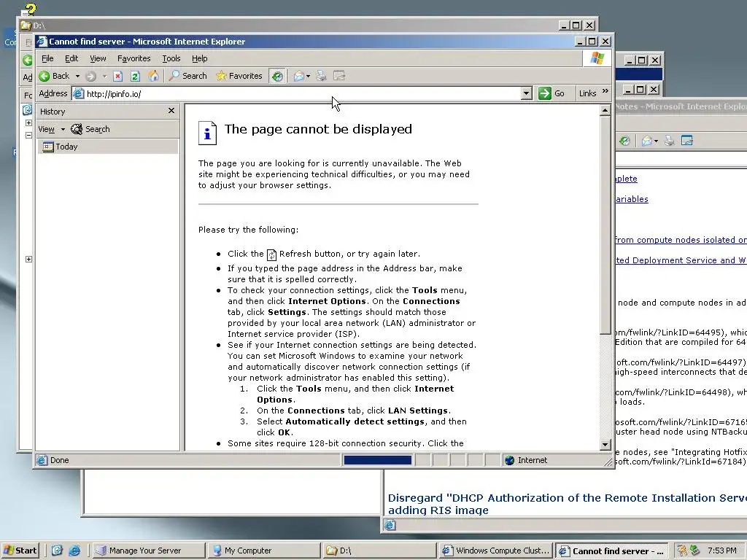This screenshot has width=747, height=560.
Task: Expand the upper plus tree node in D:\ window
Action: coord(28,122)
